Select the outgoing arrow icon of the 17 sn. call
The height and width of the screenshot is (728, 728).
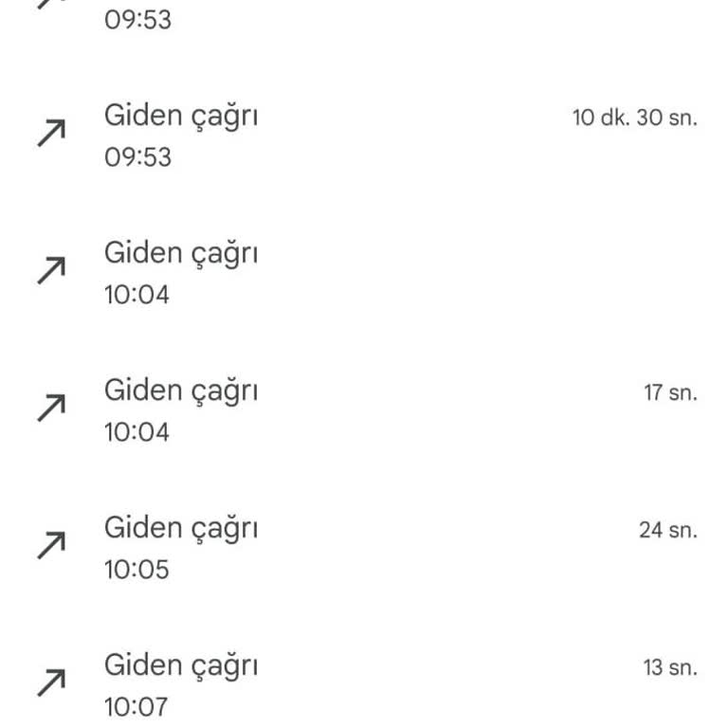(x=51, y=408)
